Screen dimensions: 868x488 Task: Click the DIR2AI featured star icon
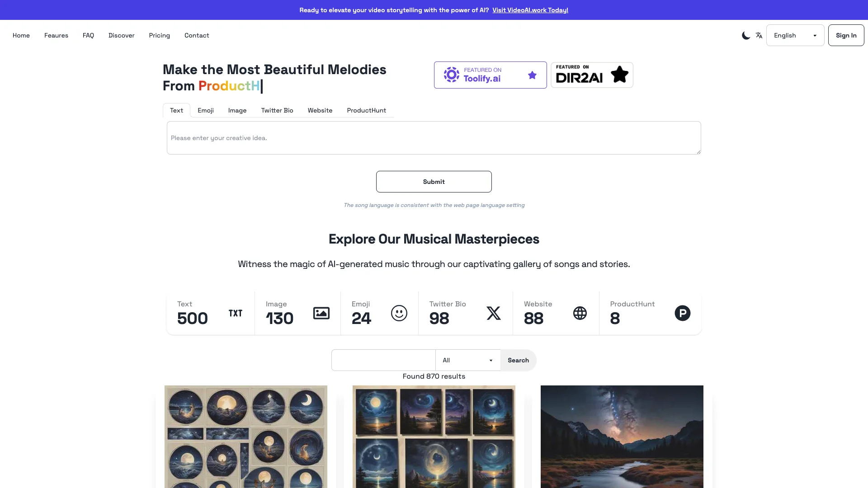tap(619, 75)
